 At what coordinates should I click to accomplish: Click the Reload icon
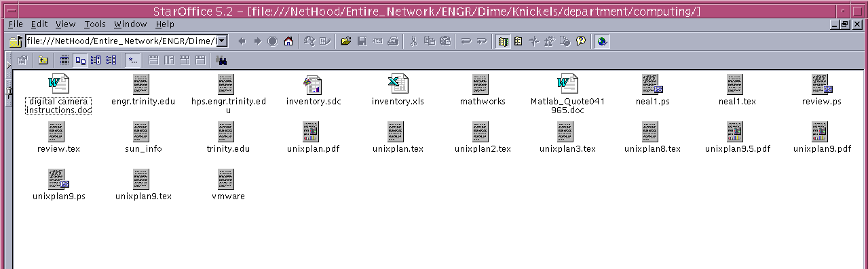point(309,41)
